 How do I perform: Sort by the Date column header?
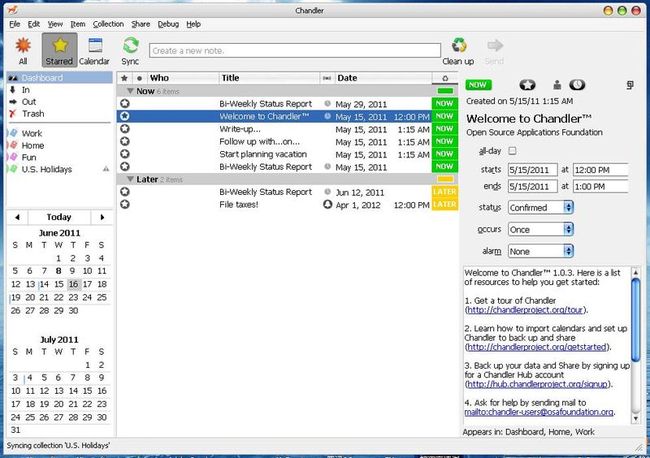point(383,78)
